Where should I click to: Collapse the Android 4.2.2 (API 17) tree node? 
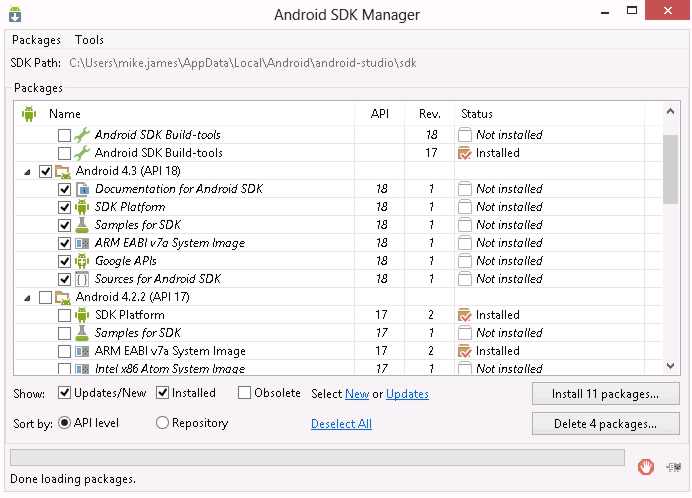click(x=27, y=298)
